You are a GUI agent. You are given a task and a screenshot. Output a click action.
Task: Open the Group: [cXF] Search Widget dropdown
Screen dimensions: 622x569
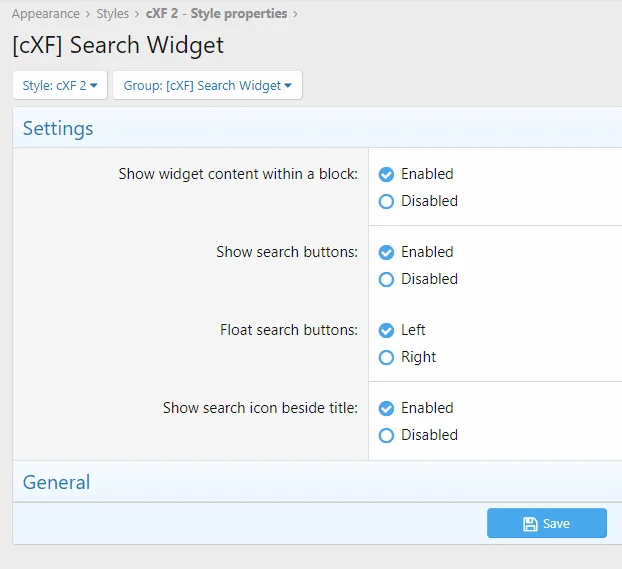[207, 86]
